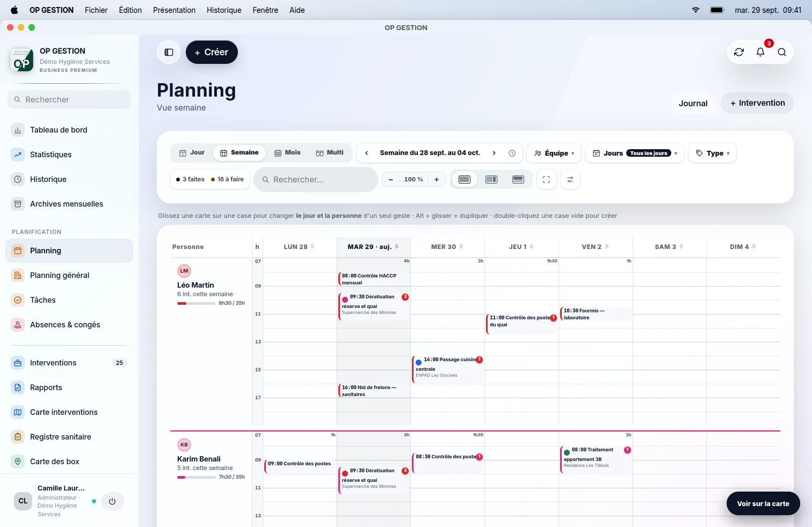812x527 pixels.
Task: Click the Wi-Fi icon in the menu bar
Action: (695, 10)
